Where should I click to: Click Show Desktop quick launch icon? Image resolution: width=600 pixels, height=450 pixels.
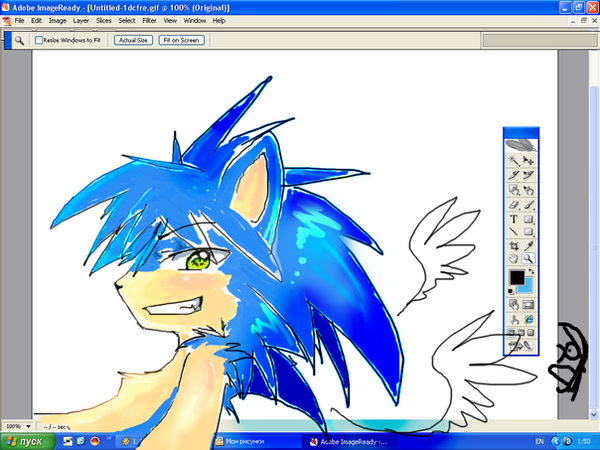pyautogui.click(x=68, y=441)
